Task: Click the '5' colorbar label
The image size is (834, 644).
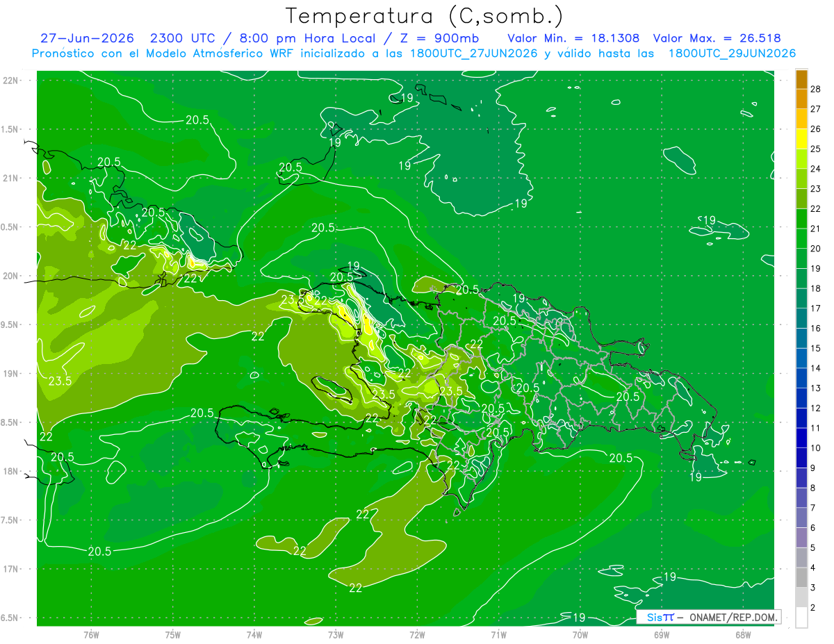Action: tap(814, 548)
